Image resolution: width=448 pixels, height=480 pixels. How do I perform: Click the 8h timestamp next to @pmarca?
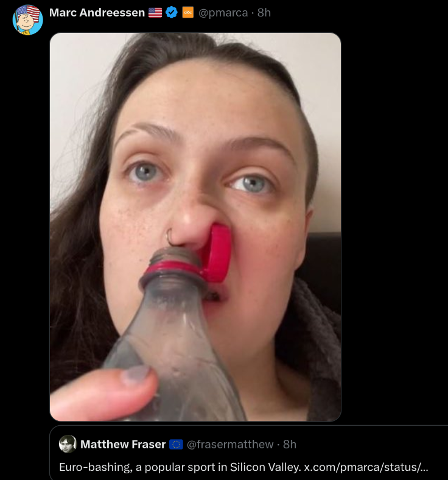click(264, 13)
